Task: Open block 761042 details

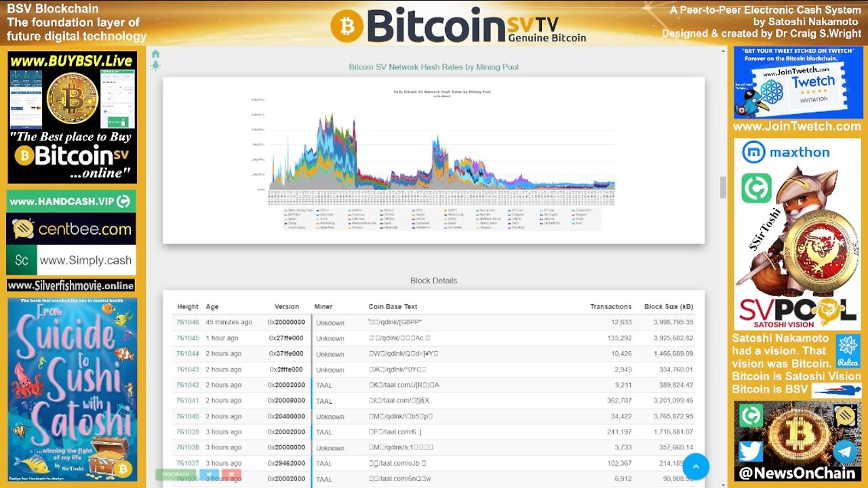Action: click(188, 385)
